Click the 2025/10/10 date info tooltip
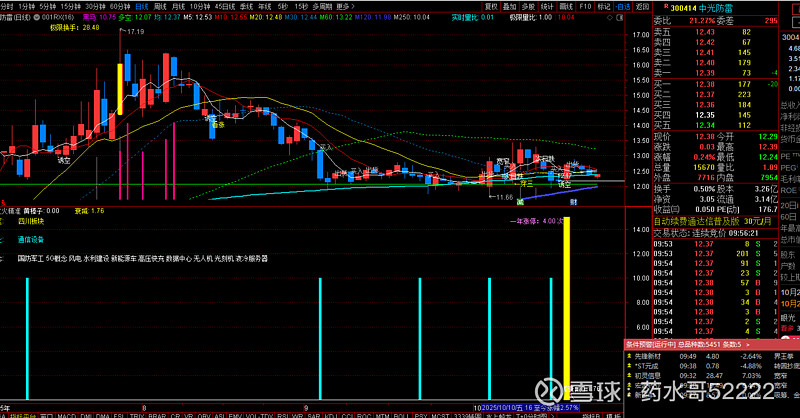 (530, 408)
